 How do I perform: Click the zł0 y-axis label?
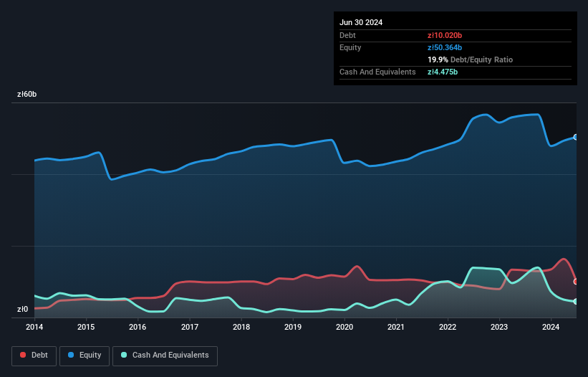coord(22,309)
